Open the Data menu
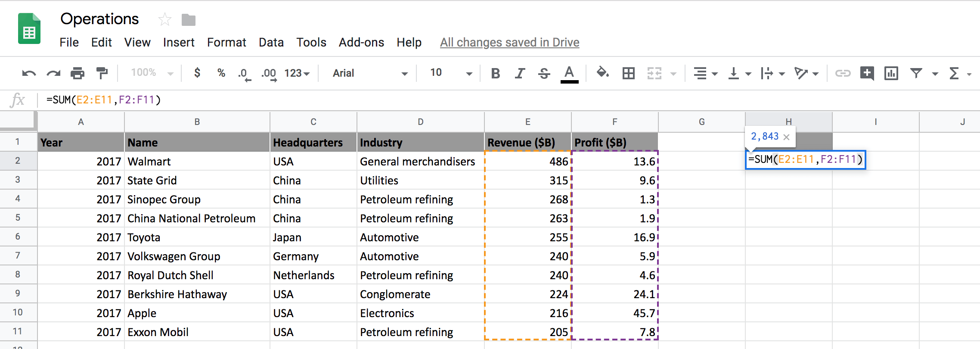980x349 pixels. [271, 42]
